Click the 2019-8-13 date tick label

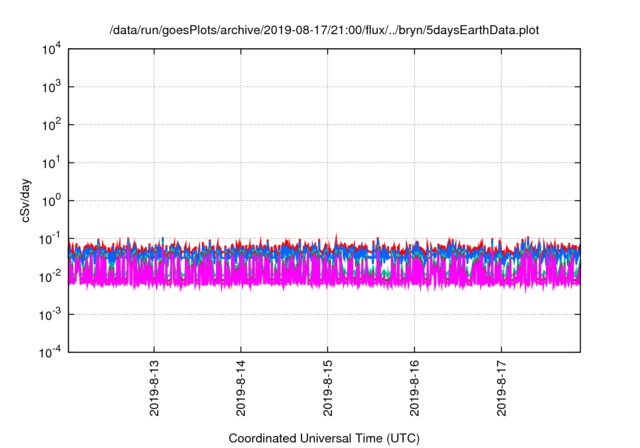point(154,388)
